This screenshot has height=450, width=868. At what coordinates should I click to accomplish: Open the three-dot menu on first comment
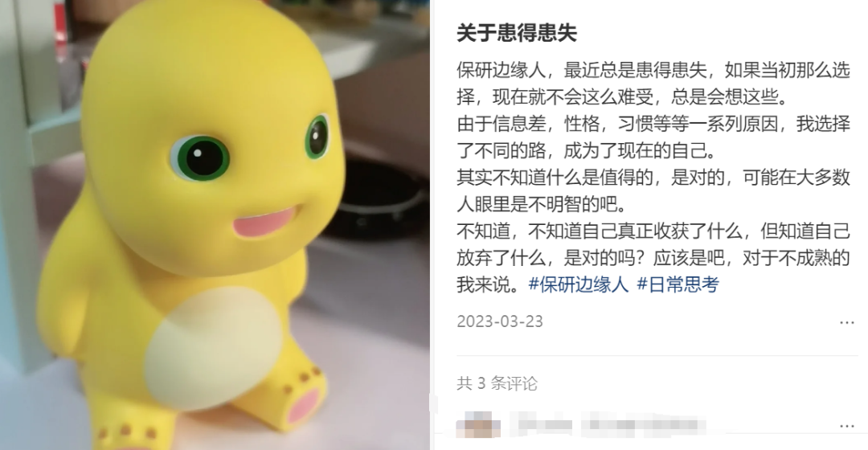pos(846,426)
